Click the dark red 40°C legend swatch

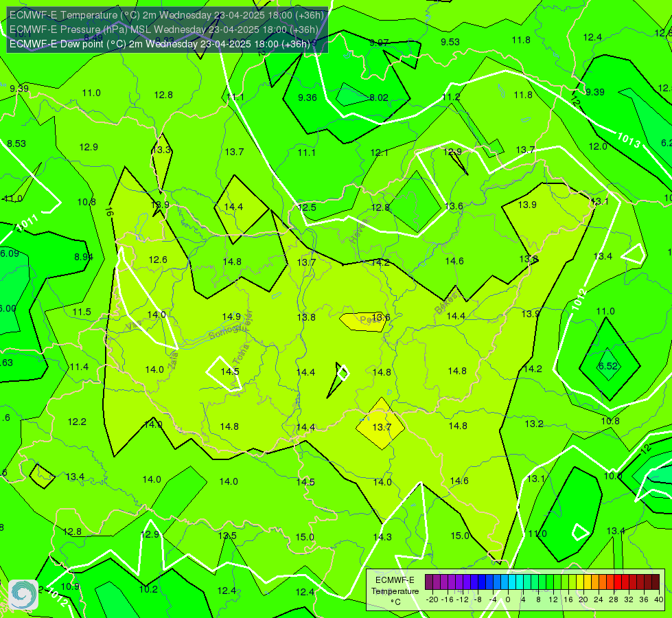coord(656,582)
